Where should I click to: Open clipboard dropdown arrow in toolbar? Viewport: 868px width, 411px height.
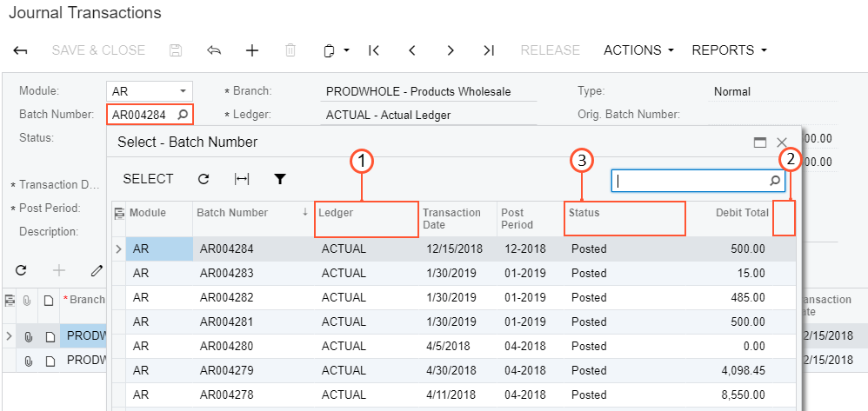[x=346, y=50]
